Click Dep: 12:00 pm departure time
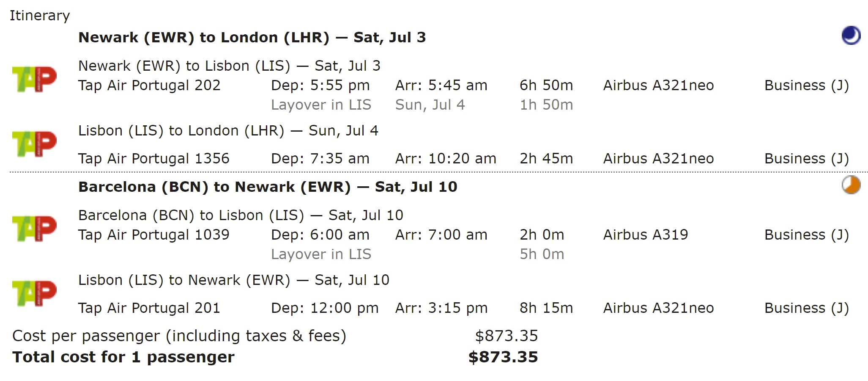 coord(325,308)
